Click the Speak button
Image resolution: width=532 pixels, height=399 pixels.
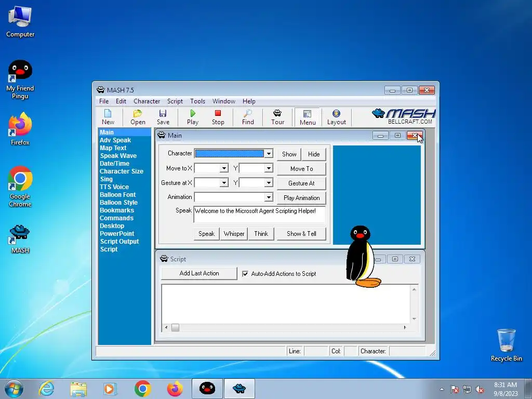(206, 234)
